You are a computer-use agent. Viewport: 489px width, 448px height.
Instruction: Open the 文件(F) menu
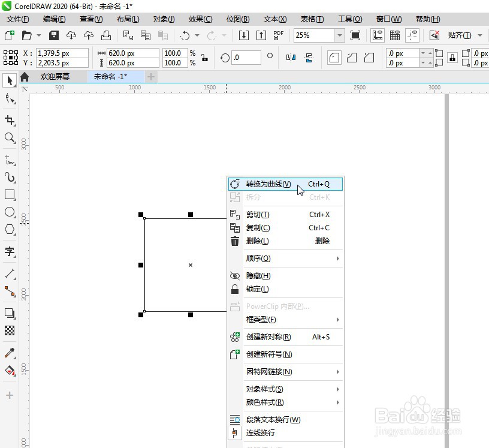18,19
